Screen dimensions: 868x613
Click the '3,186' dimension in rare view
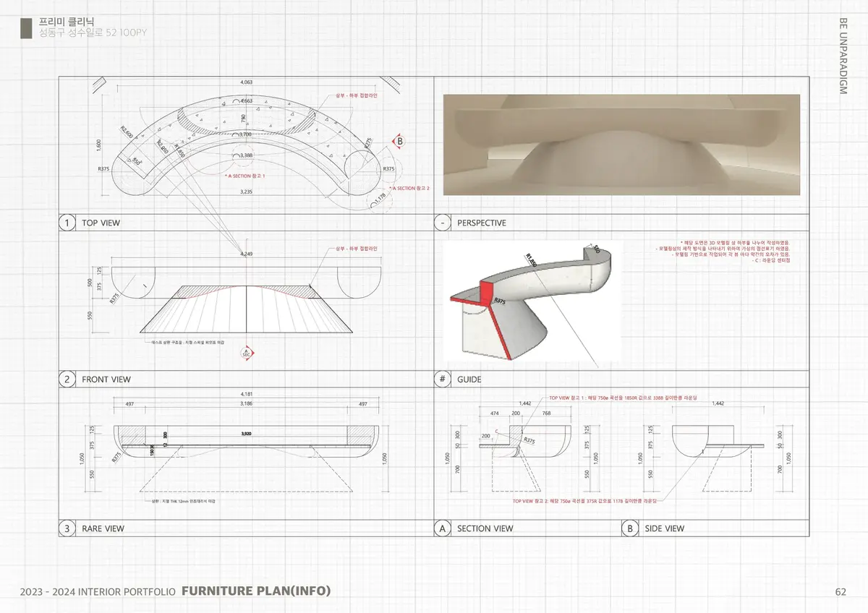(x=246, y=404)
